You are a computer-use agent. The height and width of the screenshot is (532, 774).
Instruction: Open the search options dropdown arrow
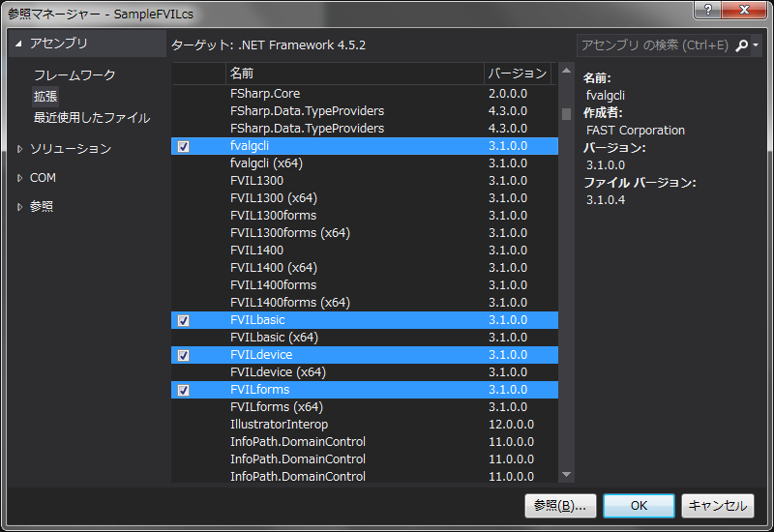756,45
